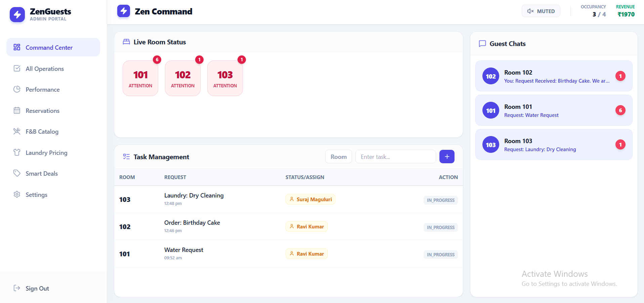Viewport: 644px width, 303px height.
Task: Add a task with the plus button
Action: coord(446,157)
